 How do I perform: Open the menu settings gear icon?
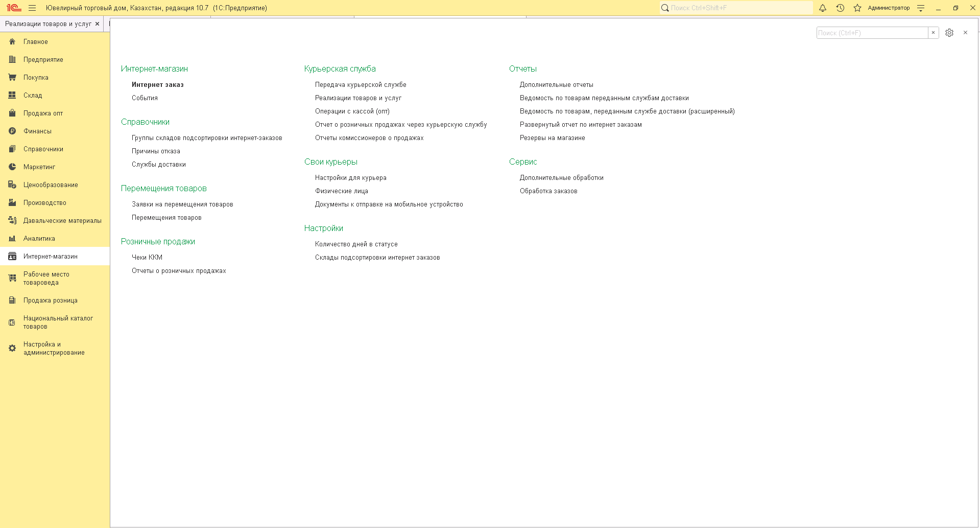pyautogui.click(x=949, y=33)
